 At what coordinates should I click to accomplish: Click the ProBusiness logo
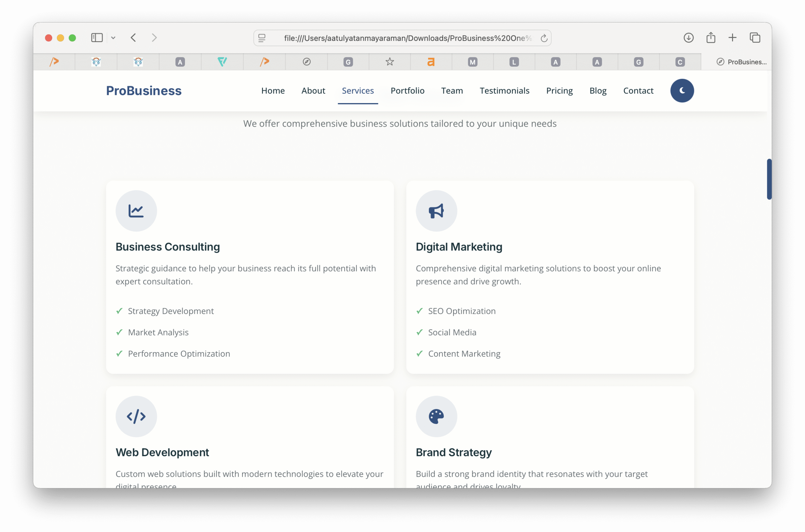(144, 90)
